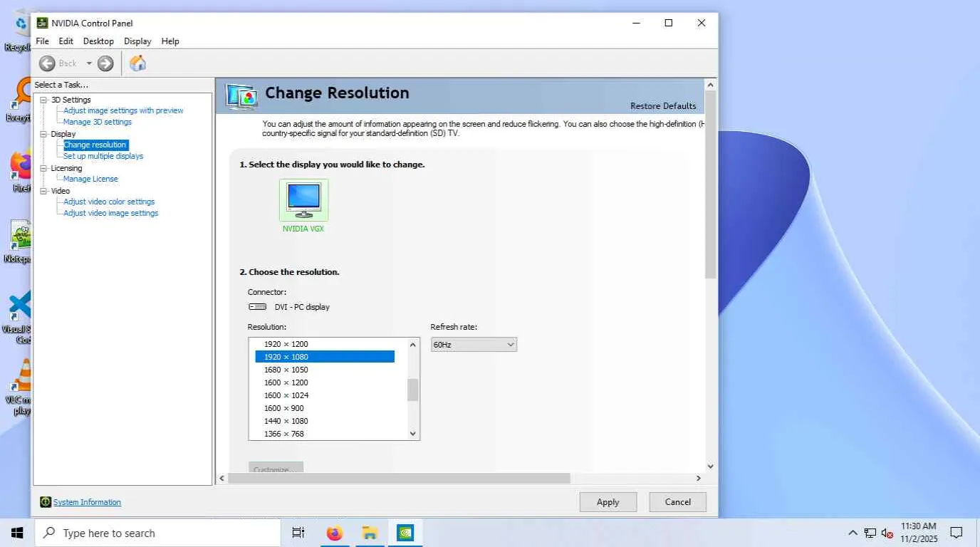Click the main panel scroll-down arrow
This screenshot has height=547, width=980.
coord(710,467)
